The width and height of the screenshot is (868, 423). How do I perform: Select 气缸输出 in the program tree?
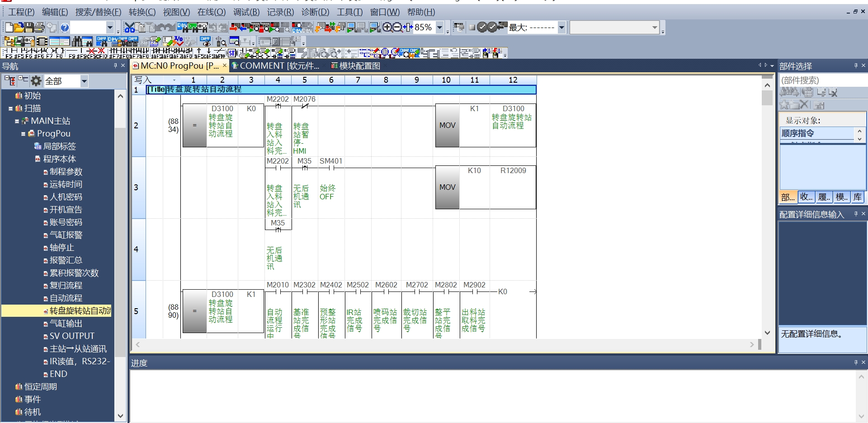(x=66, y=324)
